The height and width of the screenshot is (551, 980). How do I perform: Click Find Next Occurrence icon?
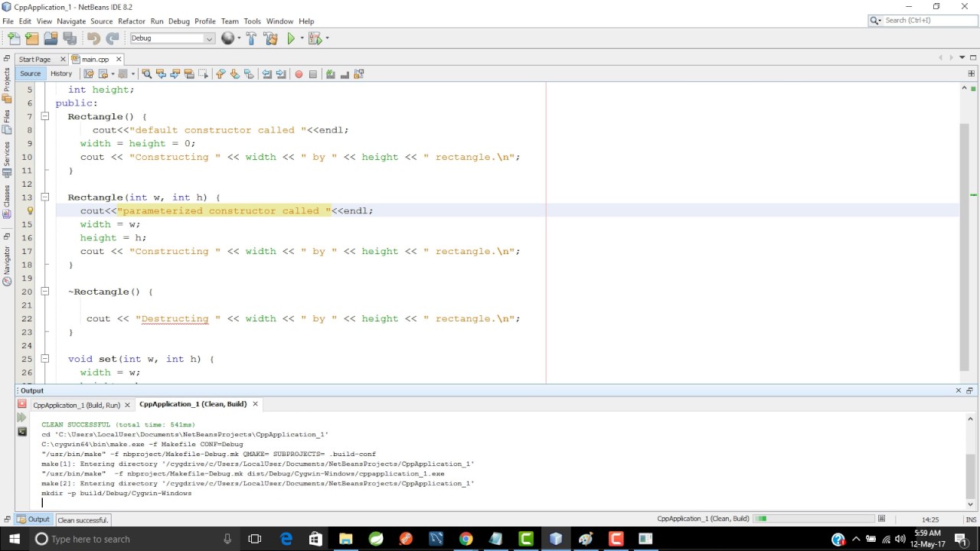pyautogui.click(x=175, y=74)
